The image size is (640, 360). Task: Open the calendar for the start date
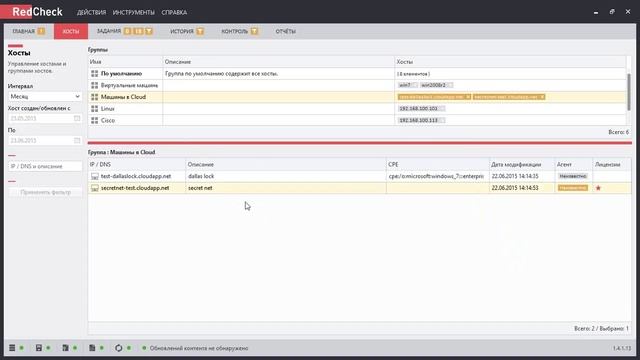(77, 118)
